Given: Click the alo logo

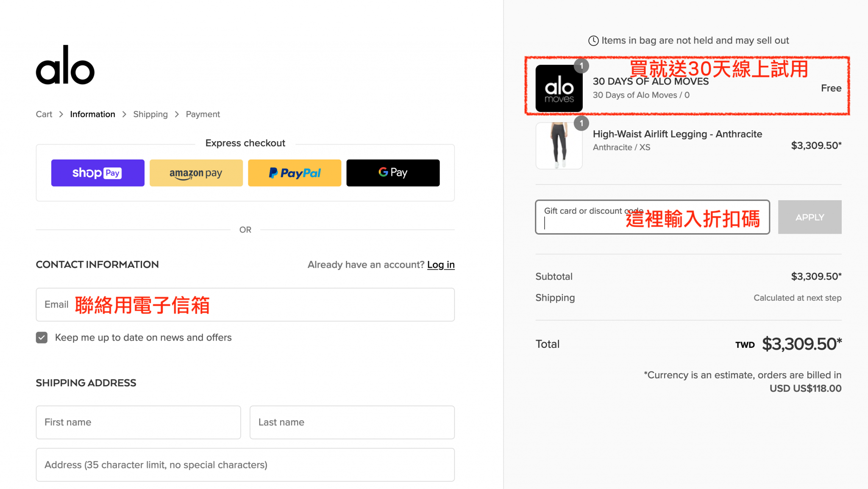Looking at the screenshot, I should [65, 65].
